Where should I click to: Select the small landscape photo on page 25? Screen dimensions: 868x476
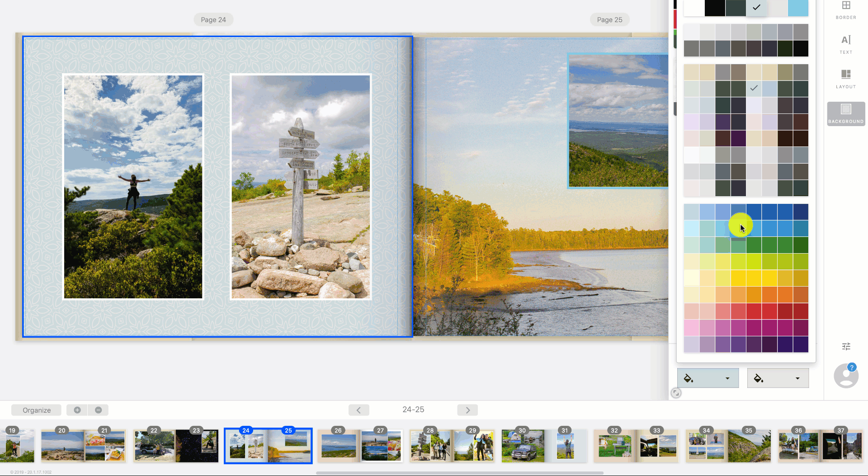618,120
